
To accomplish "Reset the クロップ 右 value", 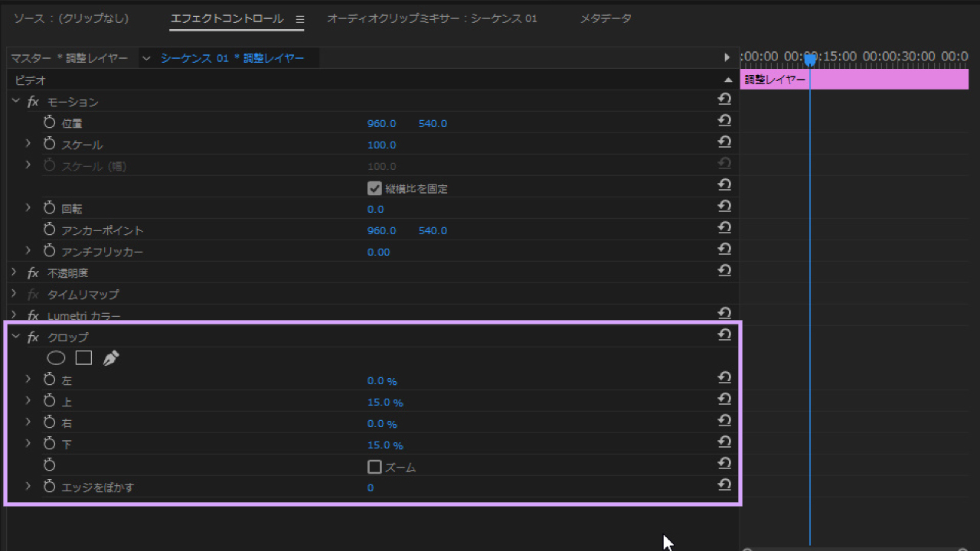I will (724, 420).
